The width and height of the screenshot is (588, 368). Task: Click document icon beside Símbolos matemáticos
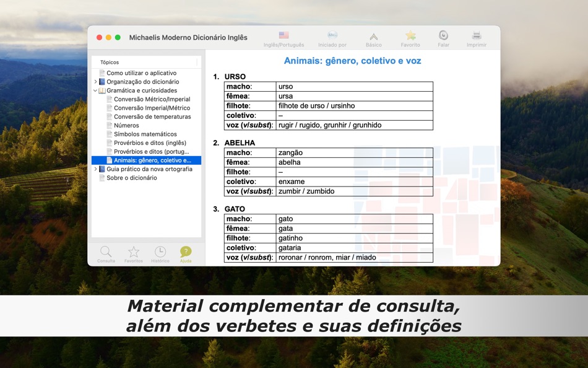(x=110, y=134)
